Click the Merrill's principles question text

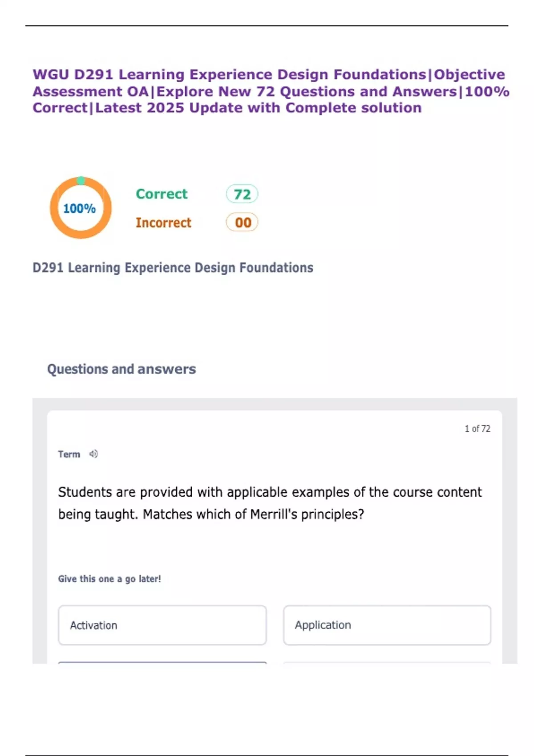tap(270, 503)
